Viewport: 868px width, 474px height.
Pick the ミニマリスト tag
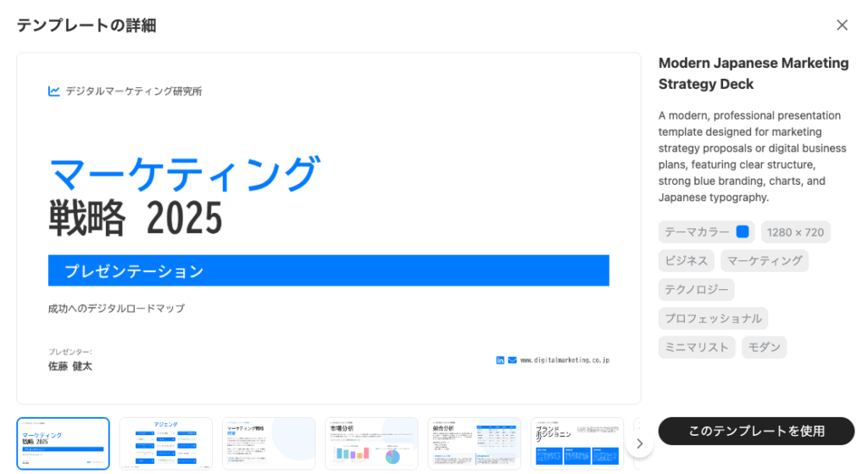(x=697, y=347)
